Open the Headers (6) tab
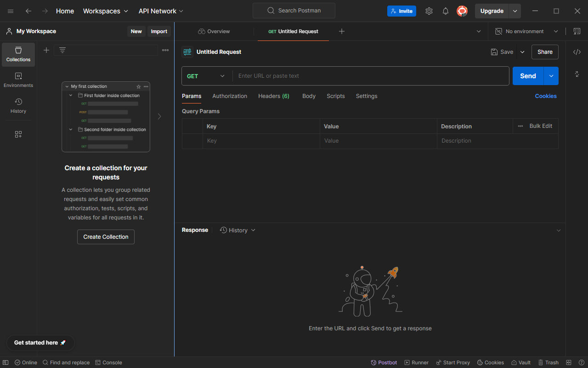 pyautogui.click(x=274, y=96)
